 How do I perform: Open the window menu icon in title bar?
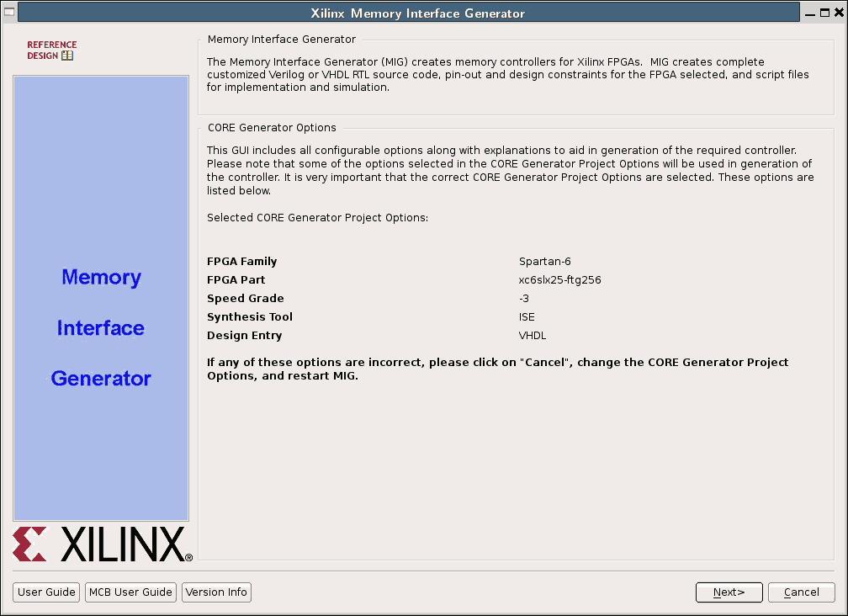[8, 13]
